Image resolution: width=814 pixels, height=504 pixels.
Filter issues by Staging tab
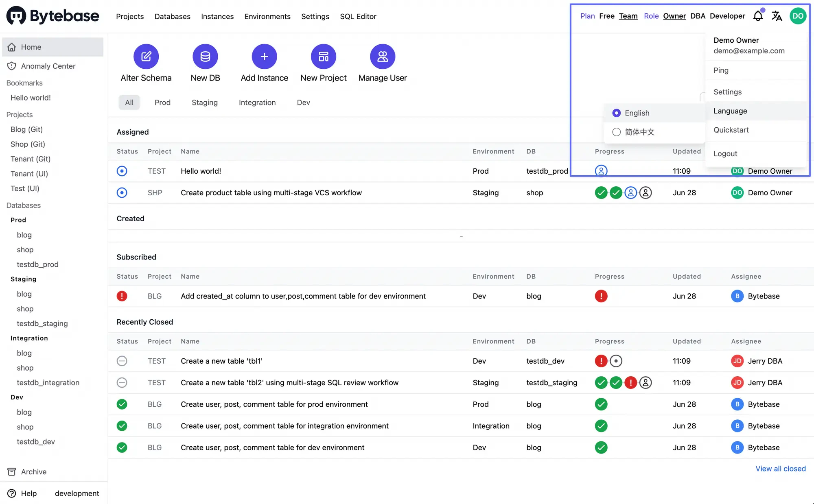click(204, 103)
